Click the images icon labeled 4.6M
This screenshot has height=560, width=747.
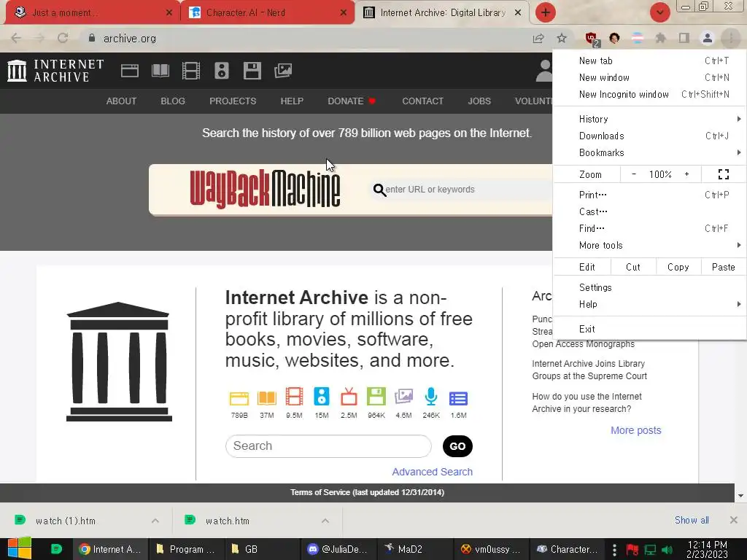click(403, 396)
